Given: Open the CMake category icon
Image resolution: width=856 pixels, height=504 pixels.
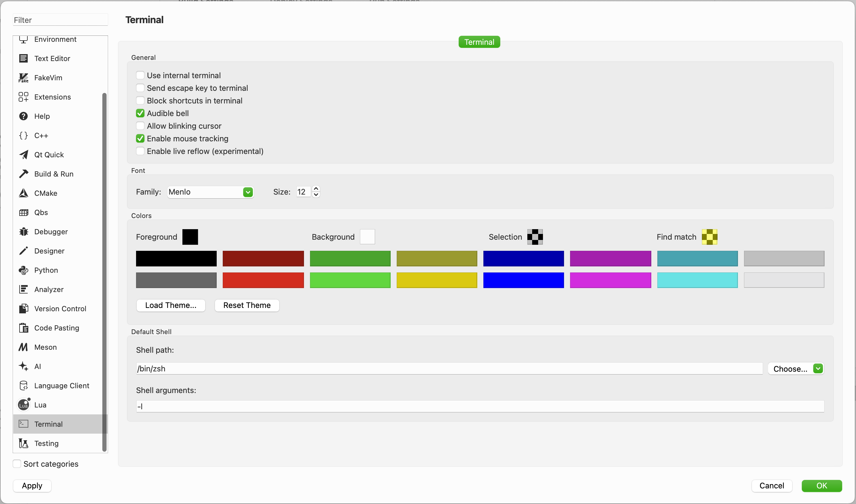Looking at the screenshot, I should coord(23,193).
